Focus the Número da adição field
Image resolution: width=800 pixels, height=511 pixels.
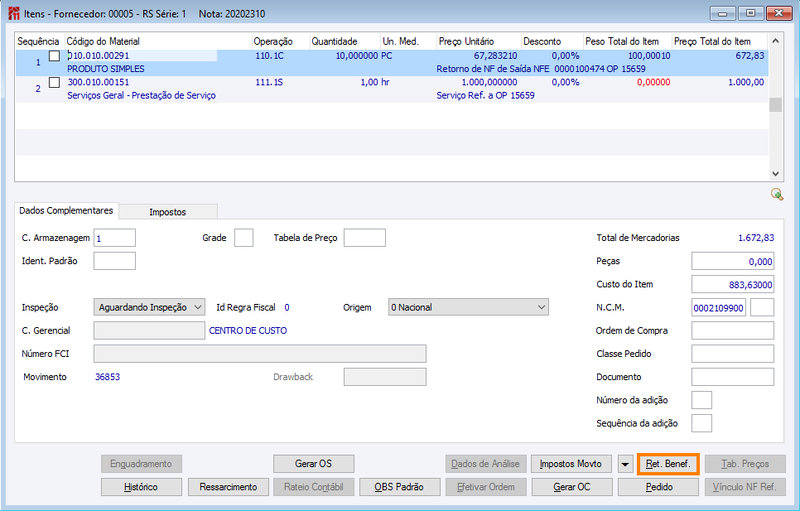tap(702, 400)
